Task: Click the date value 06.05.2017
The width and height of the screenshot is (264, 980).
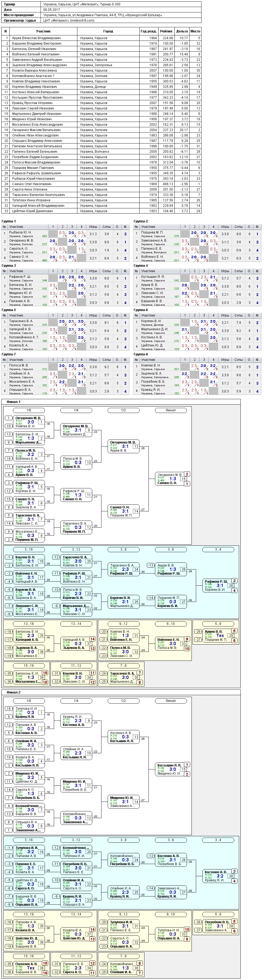Action: (x=51, y=9)
